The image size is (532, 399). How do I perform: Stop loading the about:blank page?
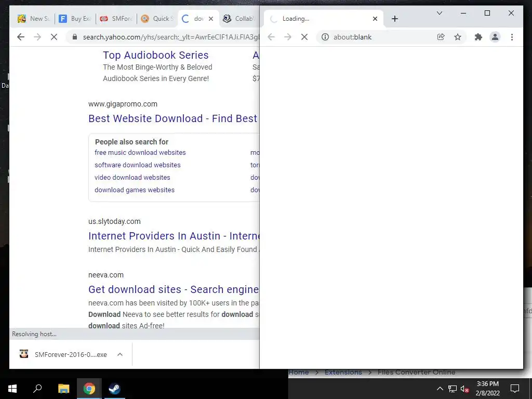coord(304,37)
